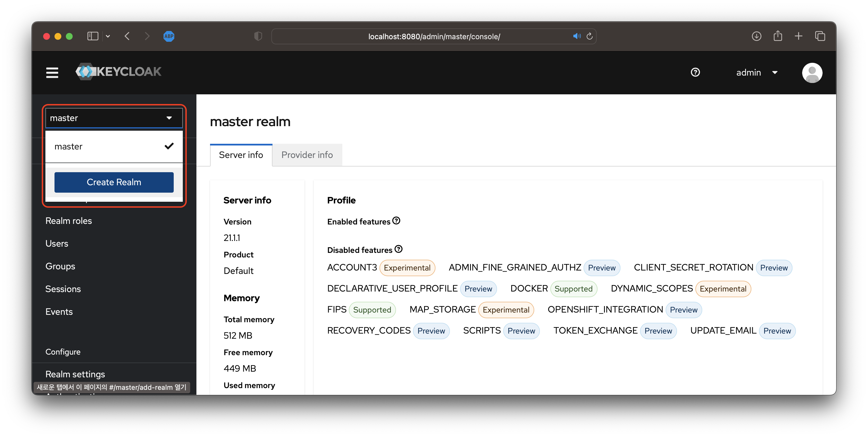868x437 pixels.
Task: Open Realm roles in the sidebar
Action: [x=68, y=221]
